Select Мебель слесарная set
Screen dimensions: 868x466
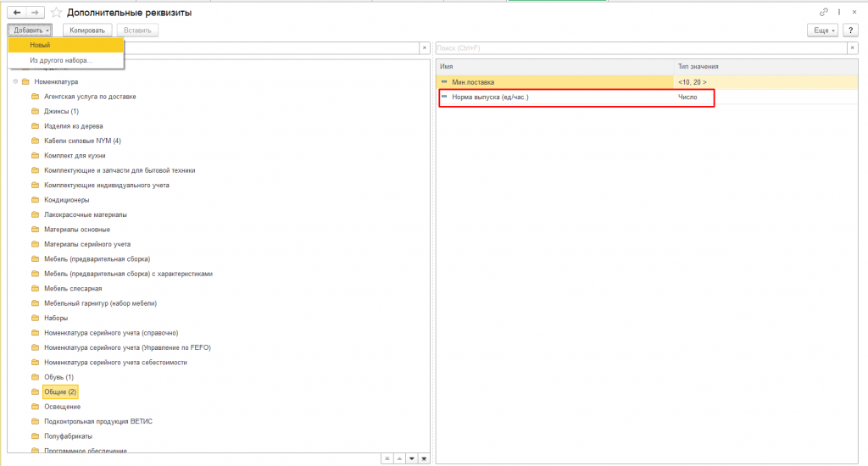pos(73,288)
